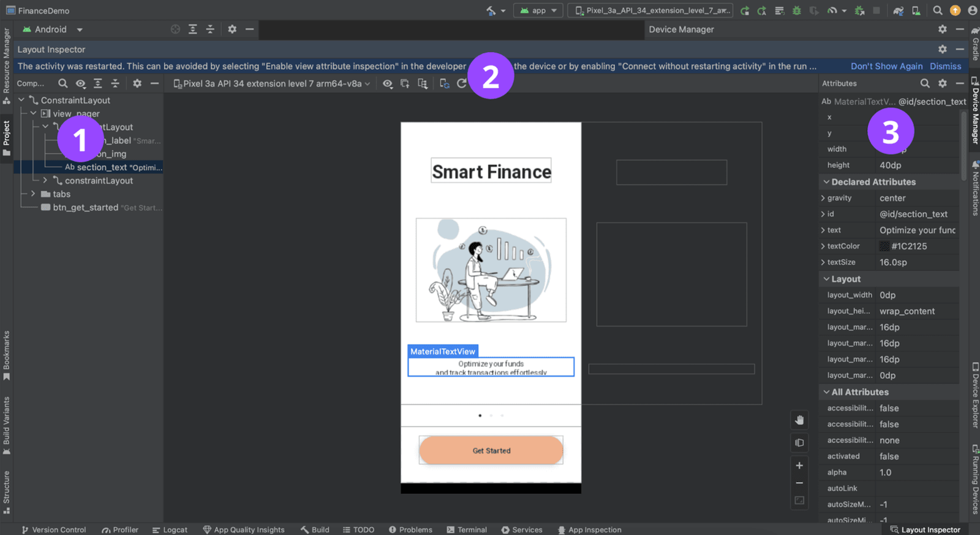The height and width of the screenshot is (535, 980).
Task: Search in the Attributes panel
Action: click(925, 83)
